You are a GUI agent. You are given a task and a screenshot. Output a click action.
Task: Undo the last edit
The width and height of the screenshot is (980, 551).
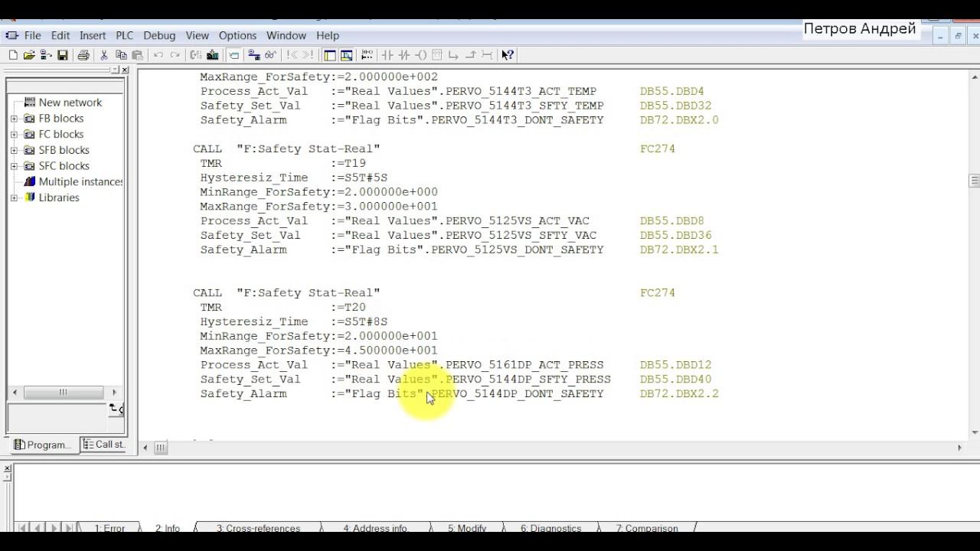158,55
